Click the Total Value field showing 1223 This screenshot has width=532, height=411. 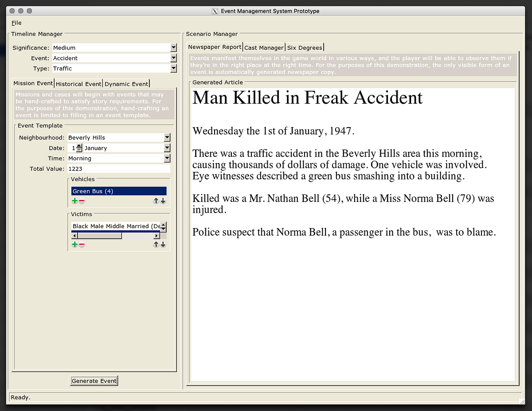pos(118,169)
